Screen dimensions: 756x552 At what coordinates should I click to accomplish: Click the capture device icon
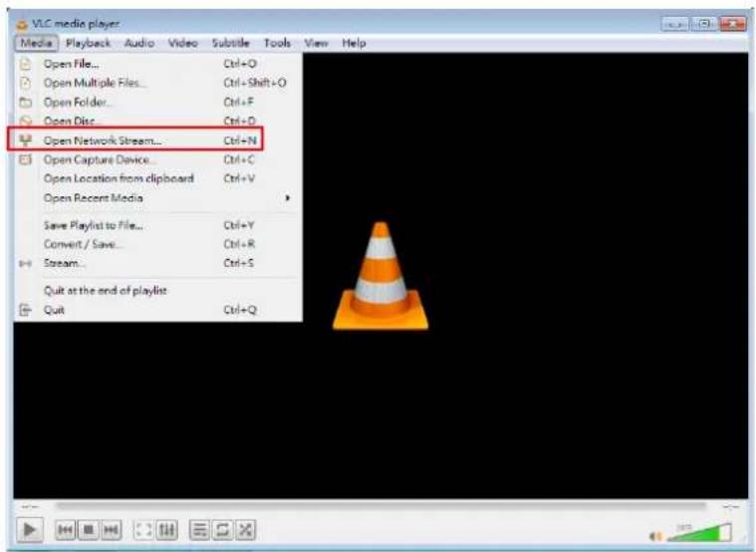(25, 159)
